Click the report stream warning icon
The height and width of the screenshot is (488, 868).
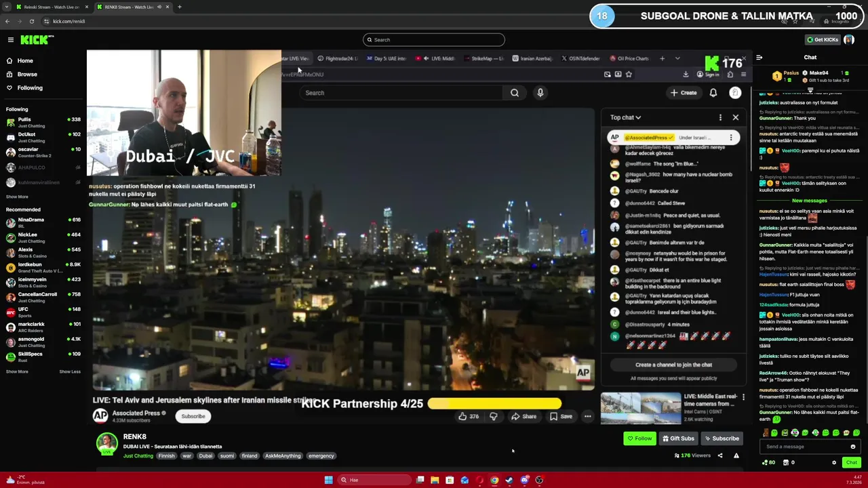[x=736, y=456]
